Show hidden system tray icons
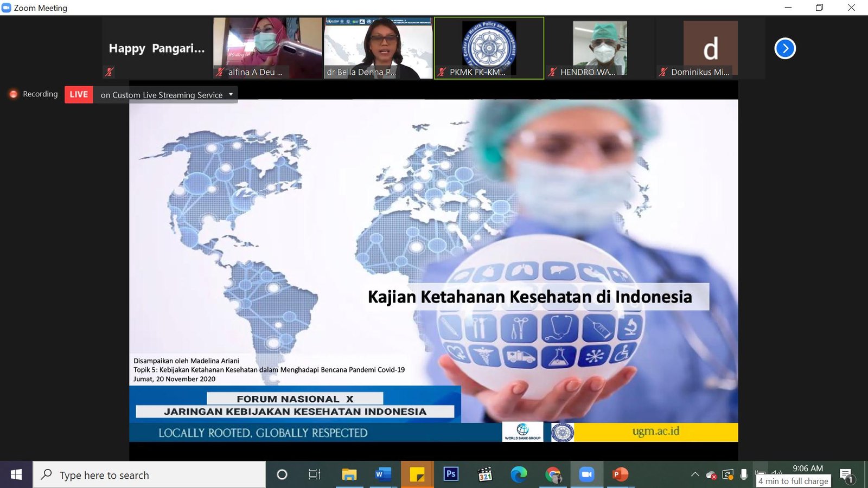868x488 pixels. pyautogui.click(x=695, y=474)
